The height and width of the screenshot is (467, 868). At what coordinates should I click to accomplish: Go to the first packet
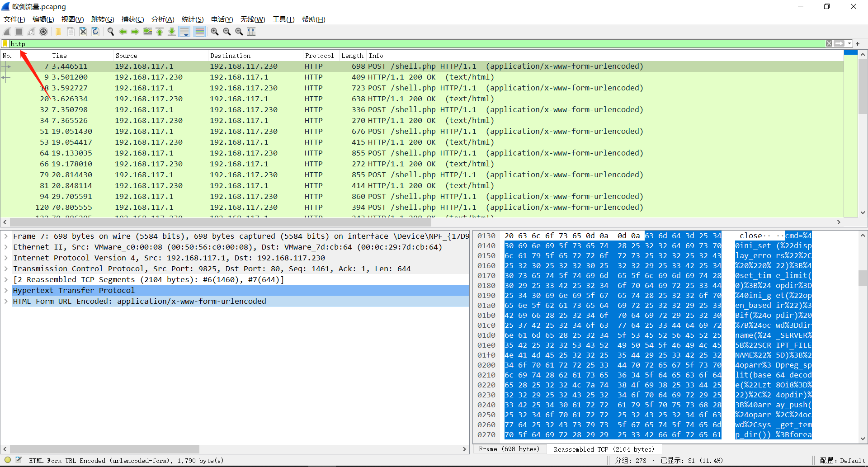coord(160,32)
